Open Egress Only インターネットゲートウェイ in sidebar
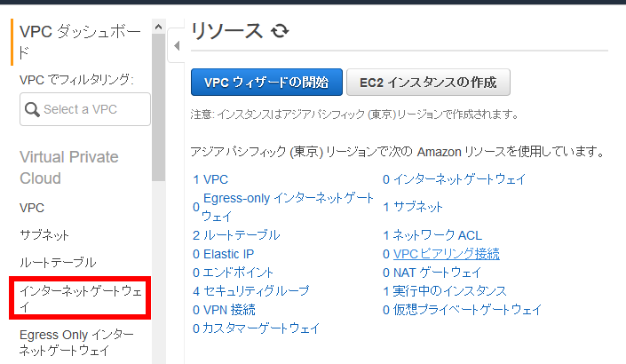The image size is (626, 364). click(x=76, y=343)
